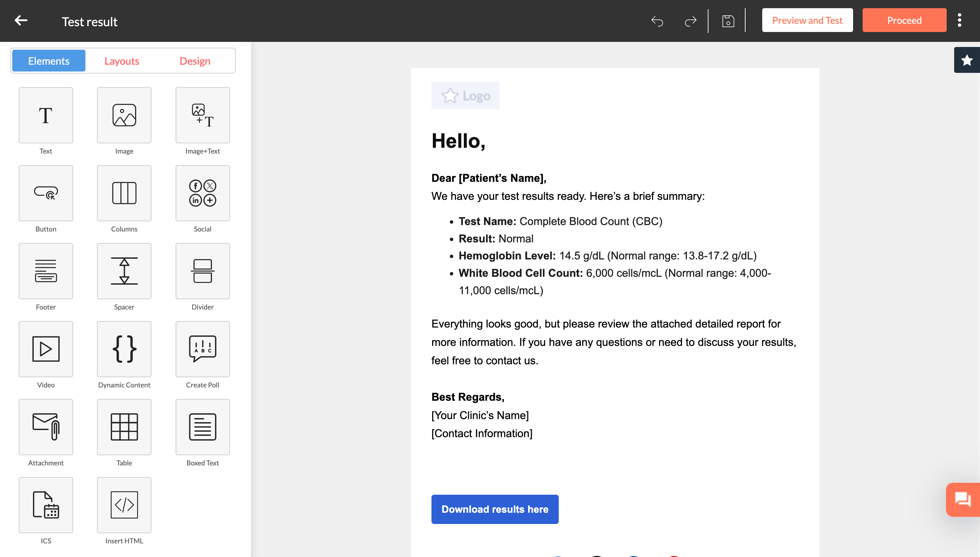Undo the last change

(x=657, y=21)
